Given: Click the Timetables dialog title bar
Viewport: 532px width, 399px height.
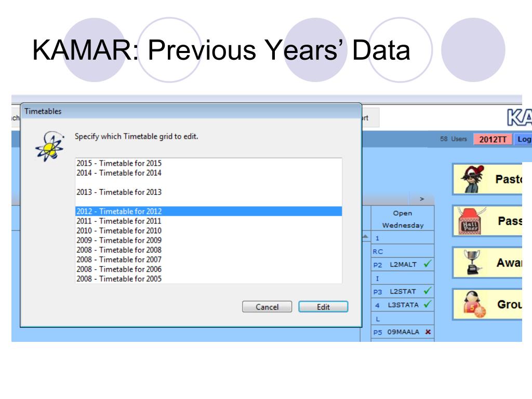Looking at the screenshot, I should coord(191,111).
